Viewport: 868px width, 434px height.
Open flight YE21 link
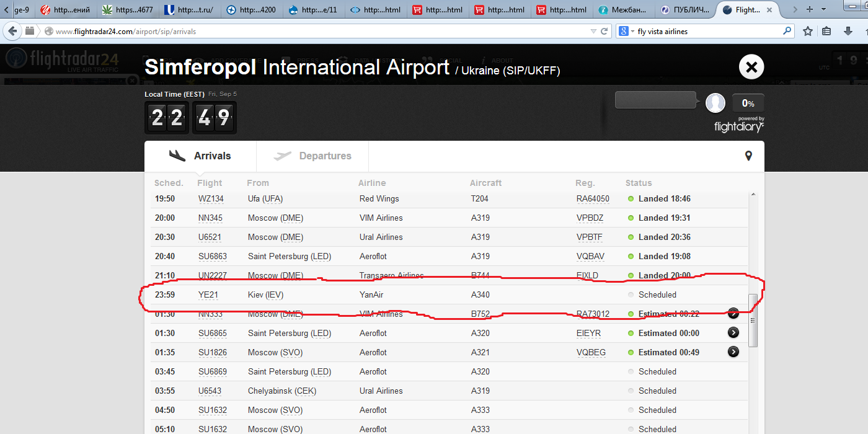(208, 295)
